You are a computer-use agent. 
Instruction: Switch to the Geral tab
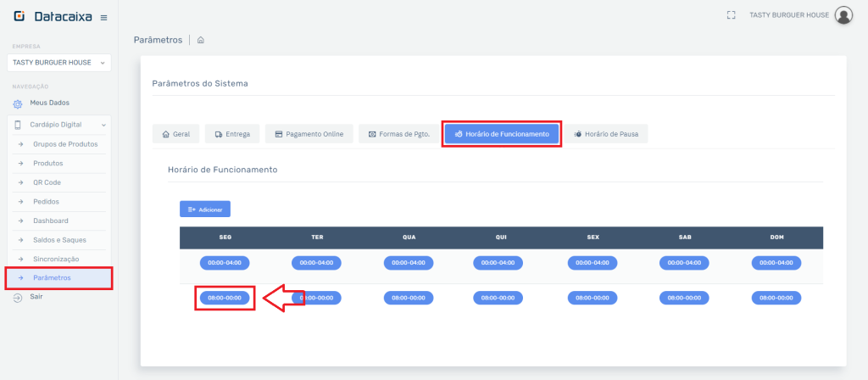tap(176, 134)
